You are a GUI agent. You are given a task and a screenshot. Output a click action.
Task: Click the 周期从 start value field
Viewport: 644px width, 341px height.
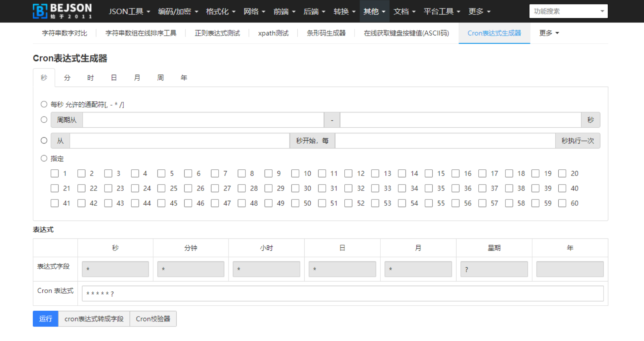(203, 120)
